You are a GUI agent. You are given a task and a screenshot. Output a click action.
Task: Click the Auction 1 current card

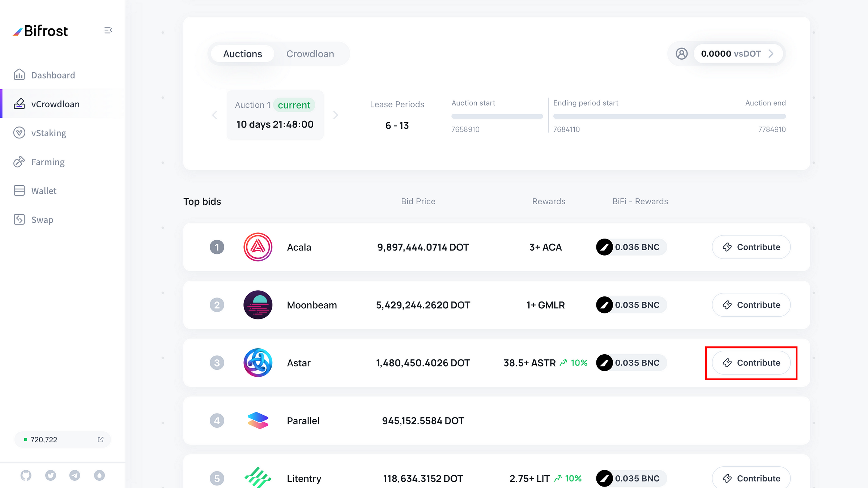coord(275,115)
